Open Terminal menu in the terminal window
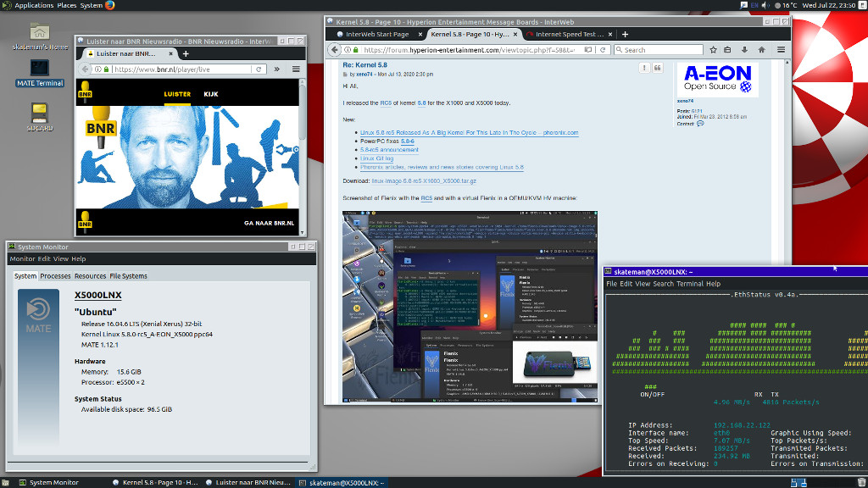The image size is (868, 488). 690,284
